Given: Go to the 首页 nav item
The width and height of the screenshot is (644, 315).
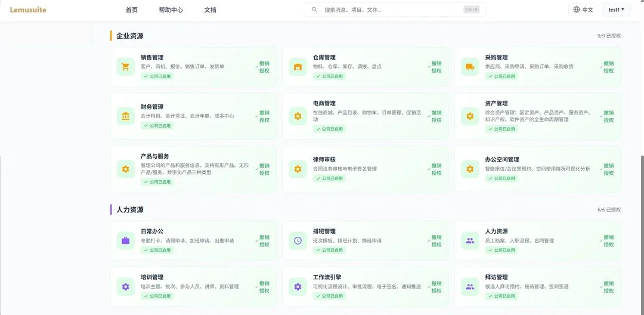Looking at the screenshot, I should point(132,10).
